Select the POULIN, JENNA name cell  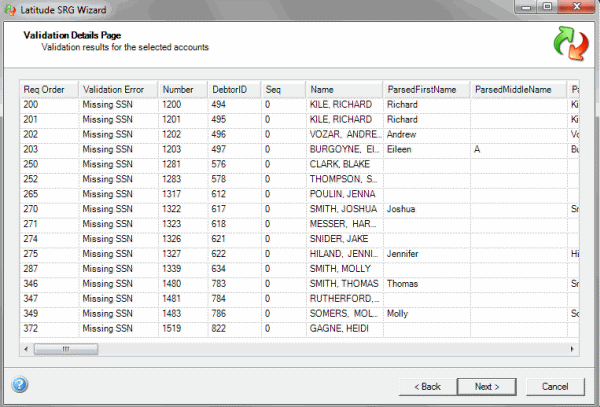click(x=344, y=194)
